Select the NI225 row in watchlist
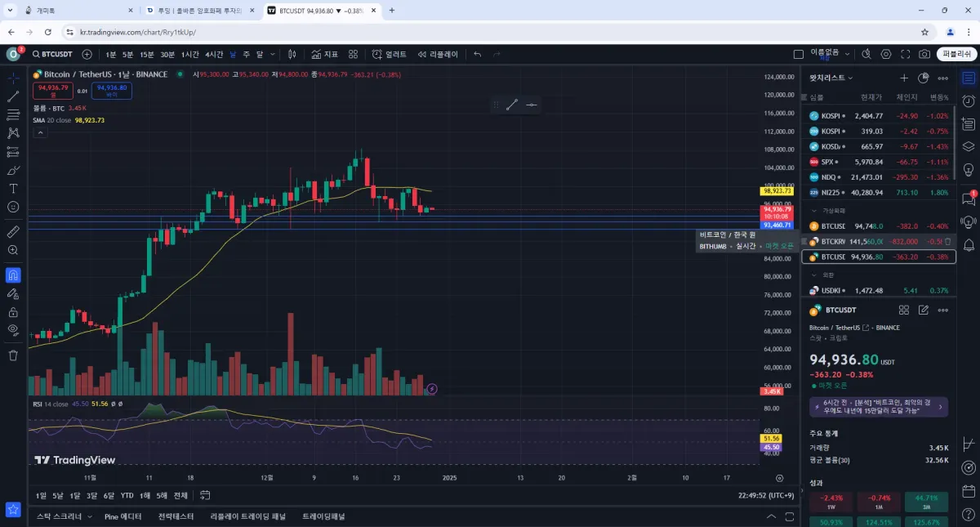 [x=879, y=193]
